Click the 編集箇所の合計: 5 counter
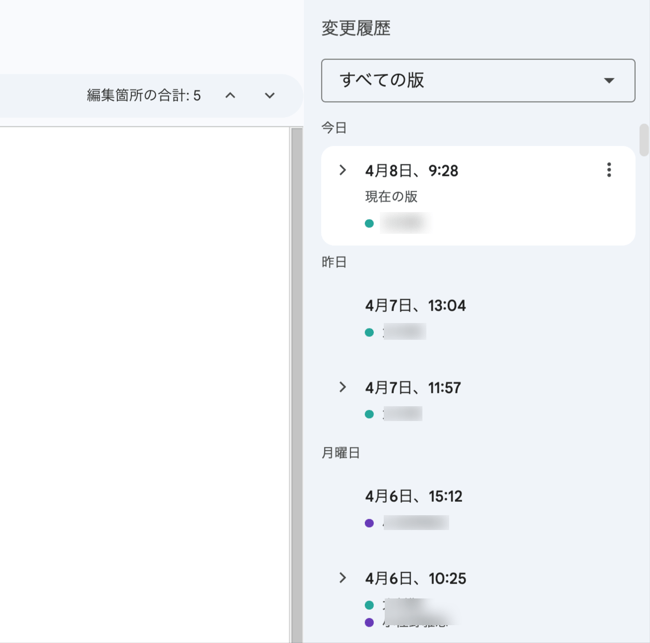Screen dimensions: 650x643 pos(143,96)
